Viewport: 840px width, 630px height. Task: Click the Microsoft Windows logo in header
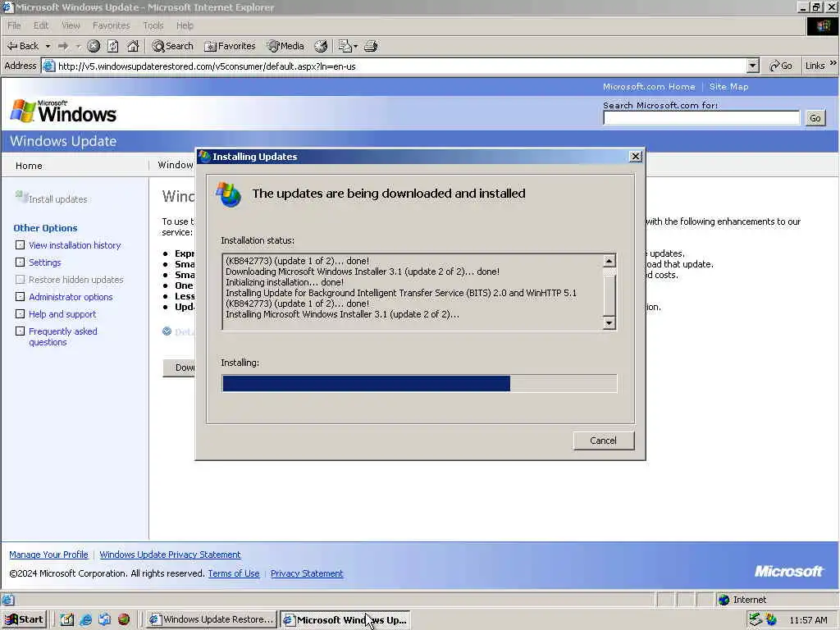pyautogui.click(x=63, y=111)
